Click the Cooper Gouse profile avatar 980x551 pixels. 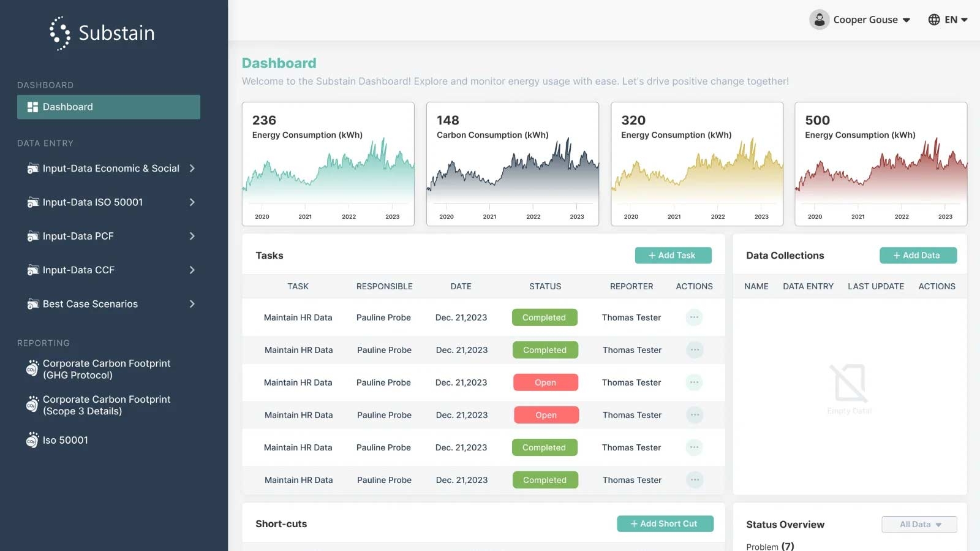pos(819,20)
